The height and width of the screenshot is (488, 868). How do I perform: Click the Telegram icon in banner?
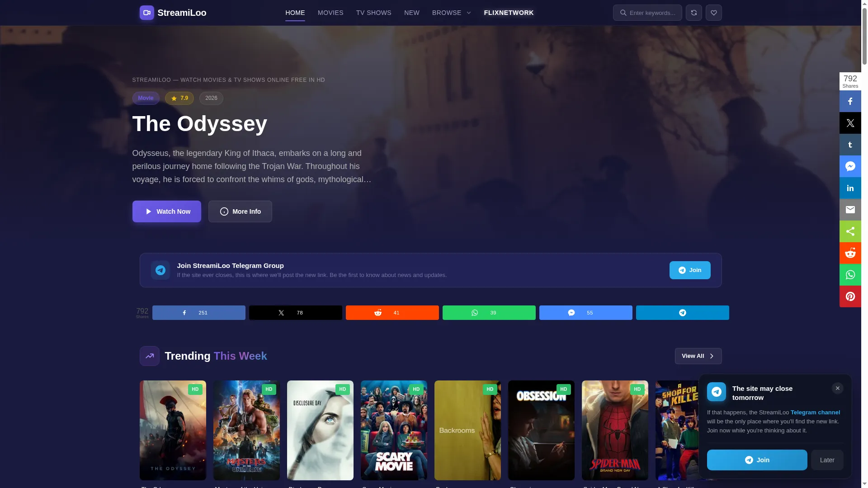tap(160, 270)
